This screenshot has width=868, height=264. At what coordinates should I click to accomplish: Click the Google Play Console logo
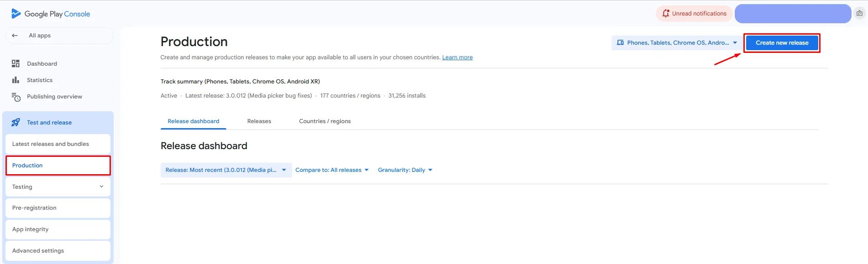[x=50, y=14]
